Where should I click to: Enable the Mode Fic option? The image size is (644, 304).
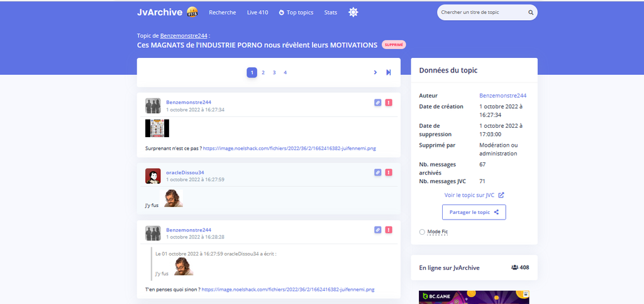click(422, 232)
